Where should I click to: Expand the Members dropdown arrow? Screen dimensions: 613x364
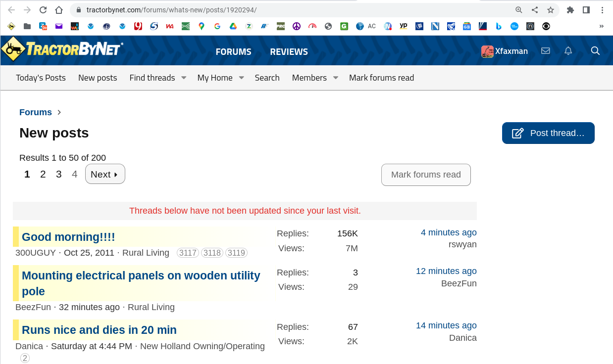[x=335, y=78]
